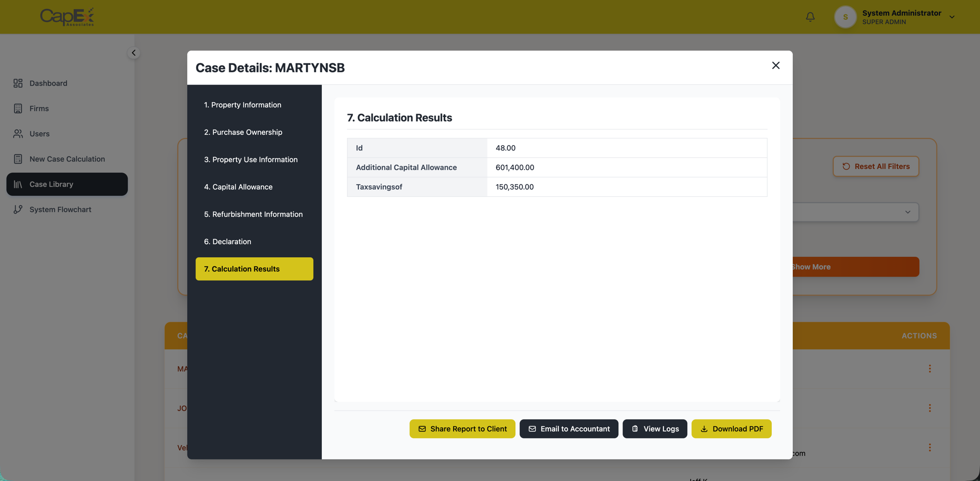This screenshot has height=481, width=980.
Task: Switch to the Capital Allowance section
Action: pyautogui.click(x=238, y=187)
